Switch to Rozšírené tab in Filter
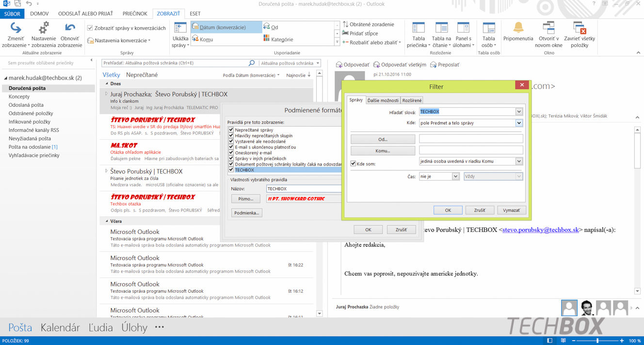This screenshot has width=644, height=345. (412, 100)
